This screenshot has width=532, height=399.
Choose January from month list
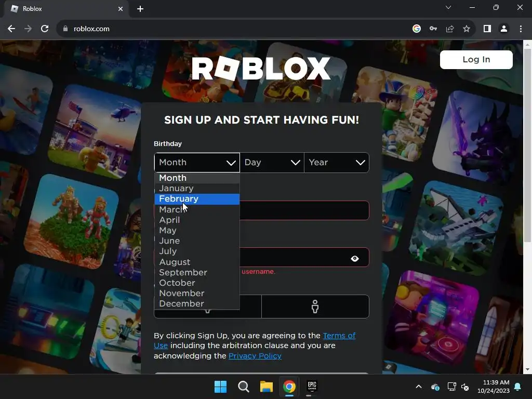coord(197,188)
